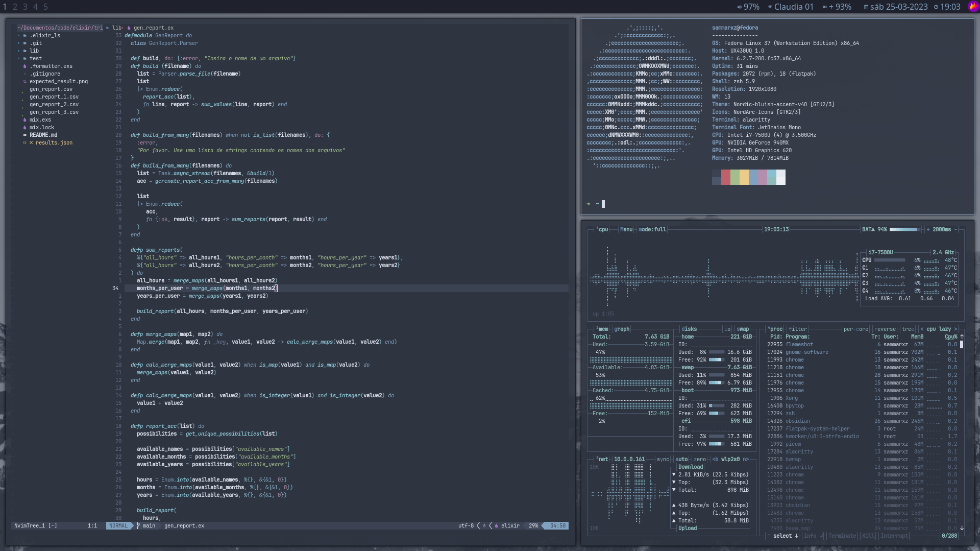980x551 pixels.
Task: Click the calendar date sáb 25-03-2023
Action: tap(896, 7)
